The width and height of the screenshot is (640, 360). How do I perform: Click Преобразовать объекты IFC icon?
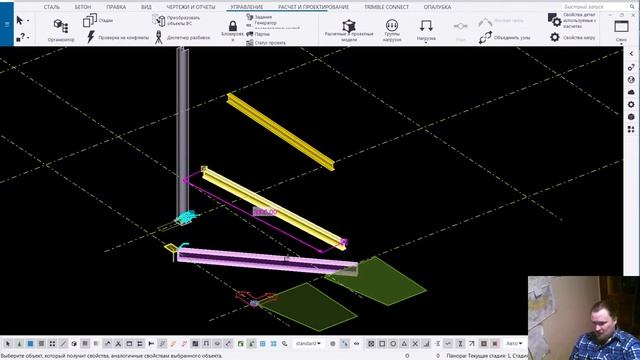pyautogui.click(x=158, y=20)
